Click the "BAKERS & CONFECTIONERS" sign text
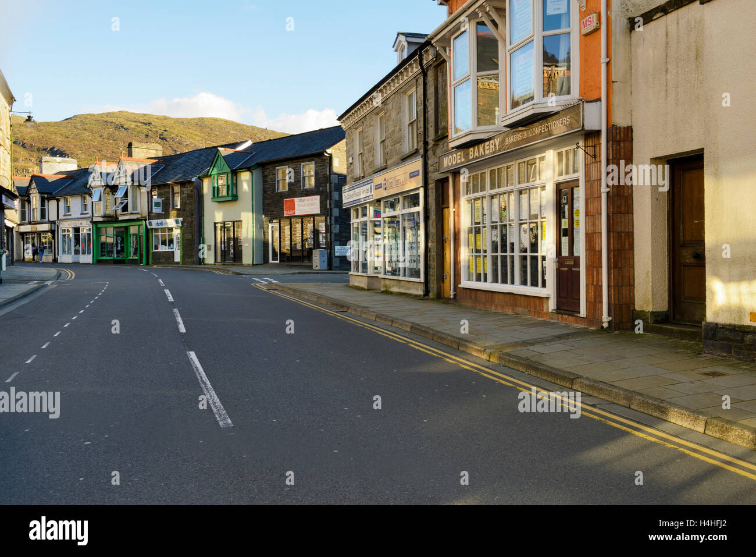756x557 pixels. 539,130
